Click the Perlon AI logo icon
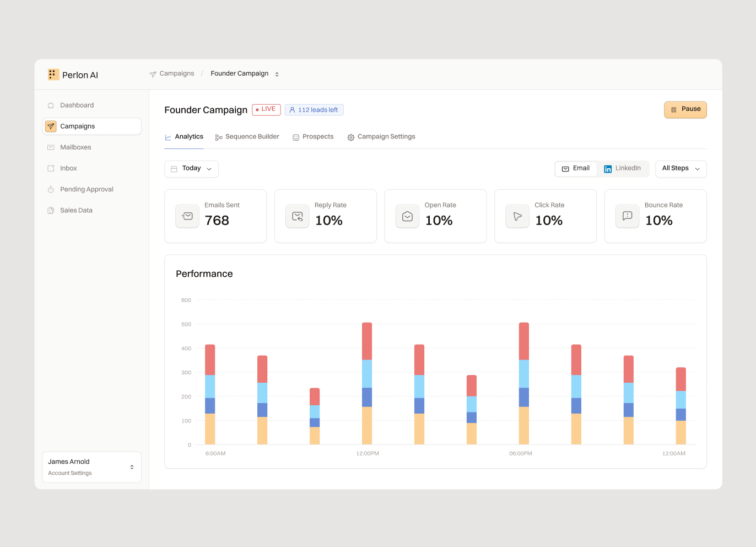 pos(53,74)
